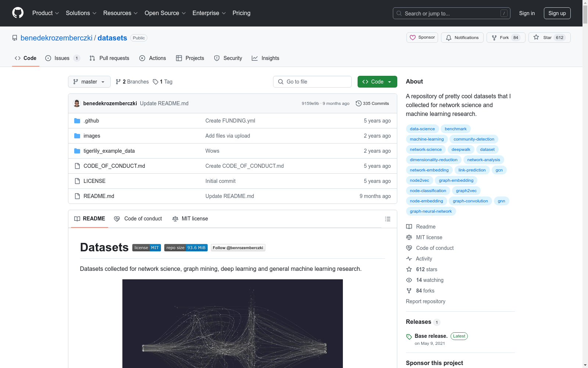Expand the Product menu
588x368 pixels.
(x=46, y=13)
